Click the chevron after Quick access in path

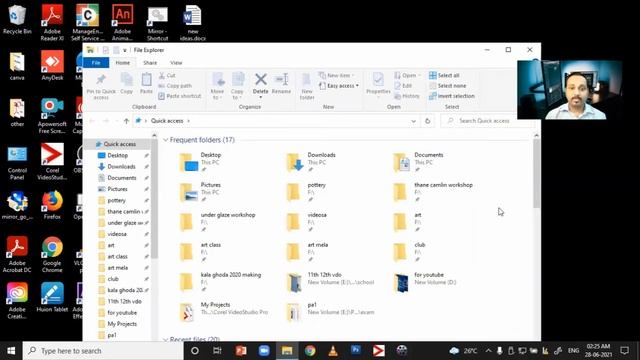click(189, 121)
